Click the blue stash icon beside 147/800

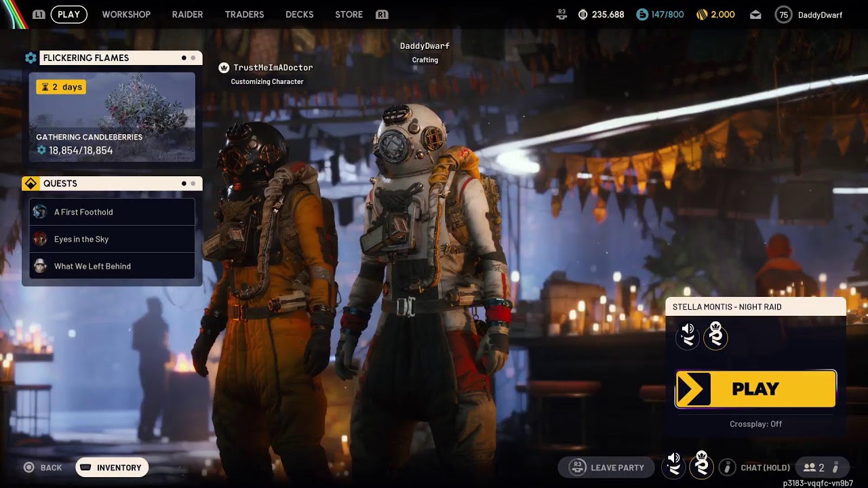[642, 14]
